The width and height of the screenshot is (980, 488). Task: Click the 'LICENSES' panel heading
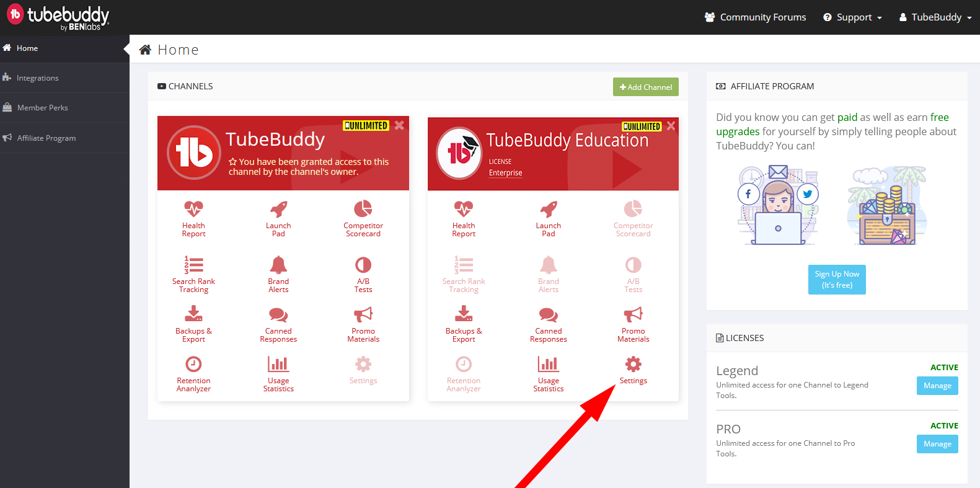coord(744,338)
